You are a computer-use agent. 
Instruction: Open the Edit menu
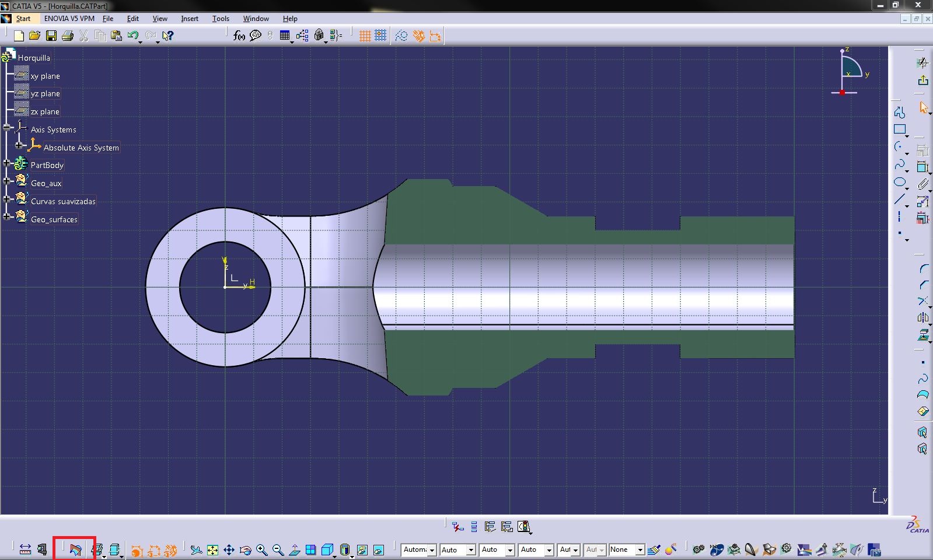coord(133,19)
